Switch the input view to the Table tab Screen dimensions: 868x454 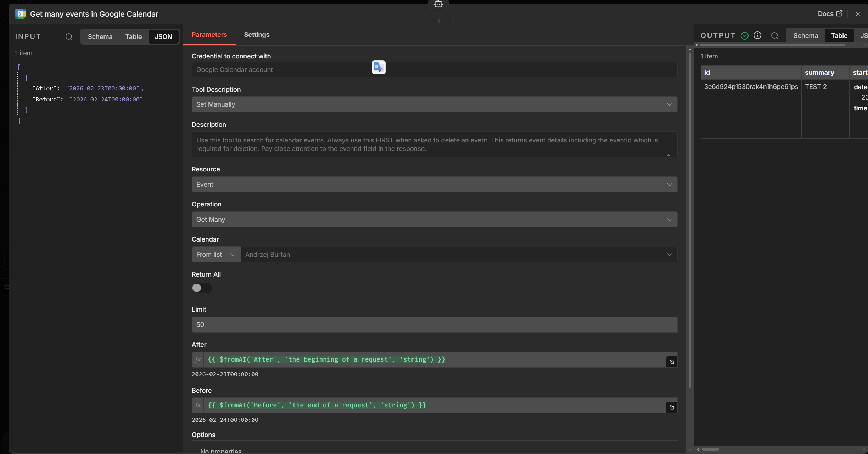pos(133,37)
